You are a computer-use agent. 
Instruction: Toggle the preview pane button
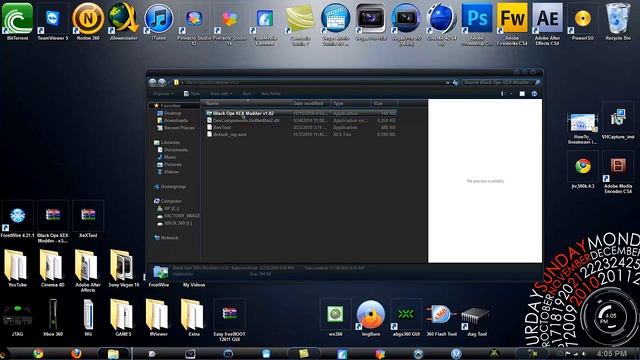pos(522,94)
